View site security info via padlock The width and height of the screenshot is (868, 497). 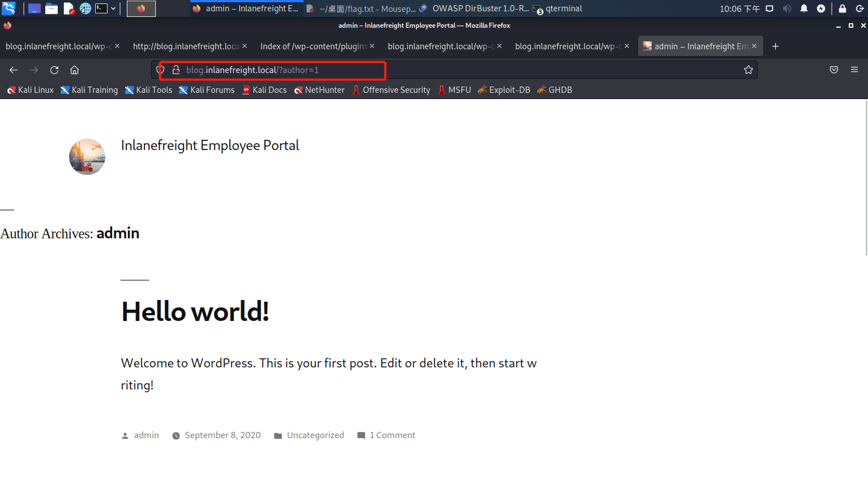tap(176, 70)
